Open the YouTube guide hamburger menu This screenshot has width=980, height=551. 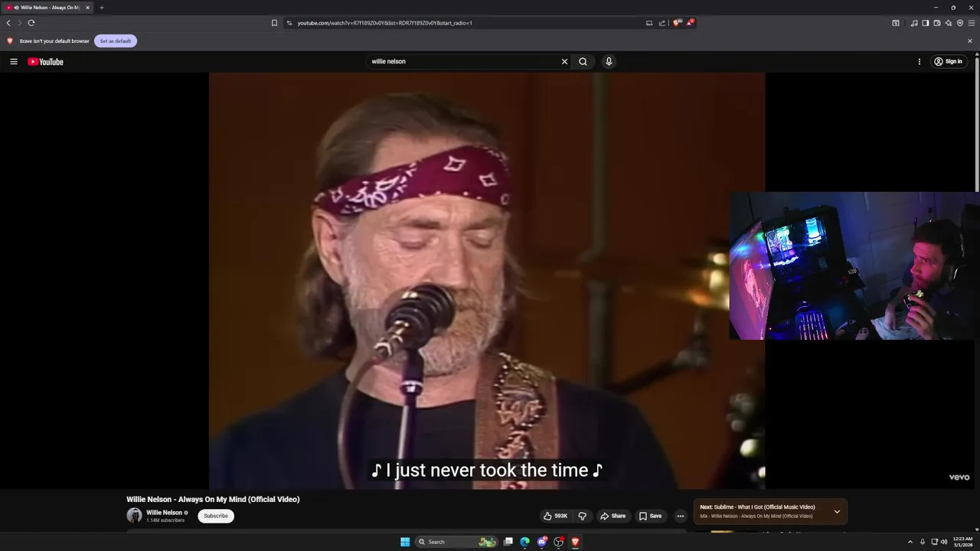click(13, 61)
